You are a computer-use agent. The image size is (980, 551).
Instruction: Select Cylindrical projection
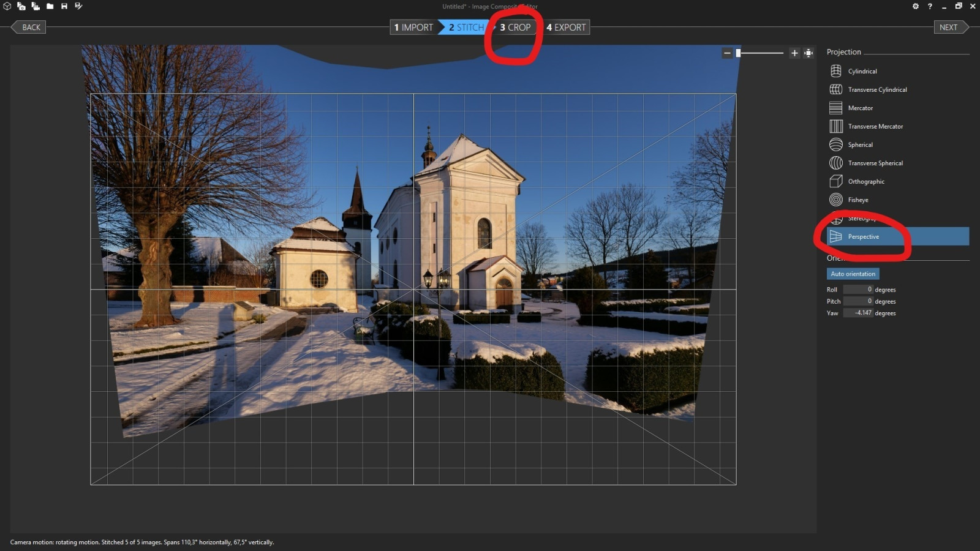862,71
